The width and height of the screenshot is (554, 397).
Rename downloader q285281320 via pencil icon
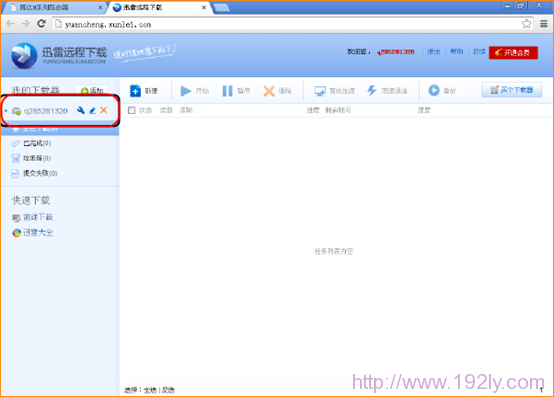tap(92, 111)
